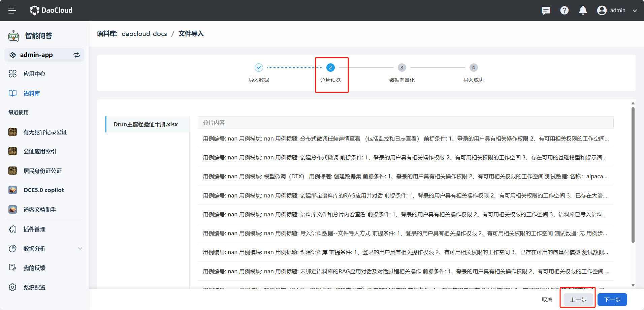The width and height of the screenshot is (644, 310).
Task: Click the 下一步 button
Action: [x=612, y=300]
